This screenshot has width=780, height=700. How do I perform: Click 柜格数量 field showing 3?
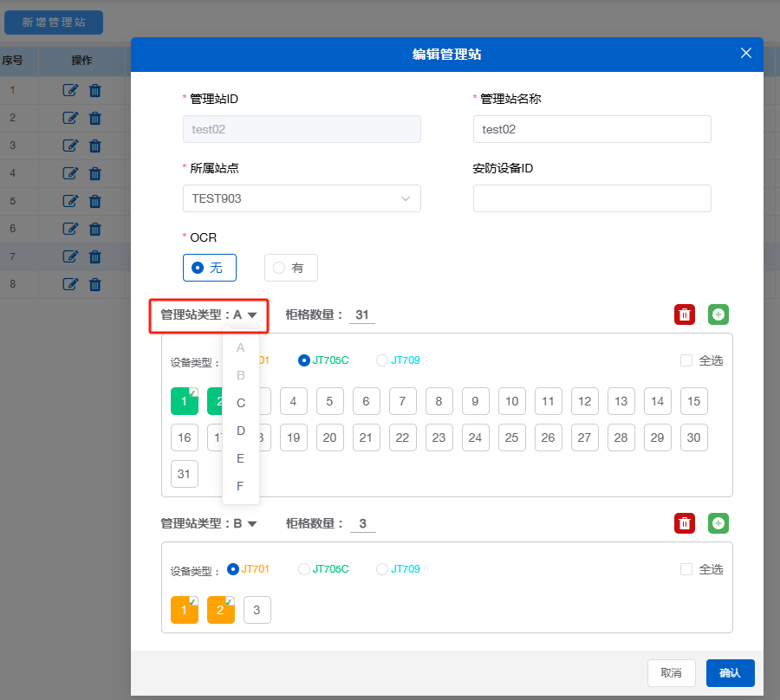[363, 524]
